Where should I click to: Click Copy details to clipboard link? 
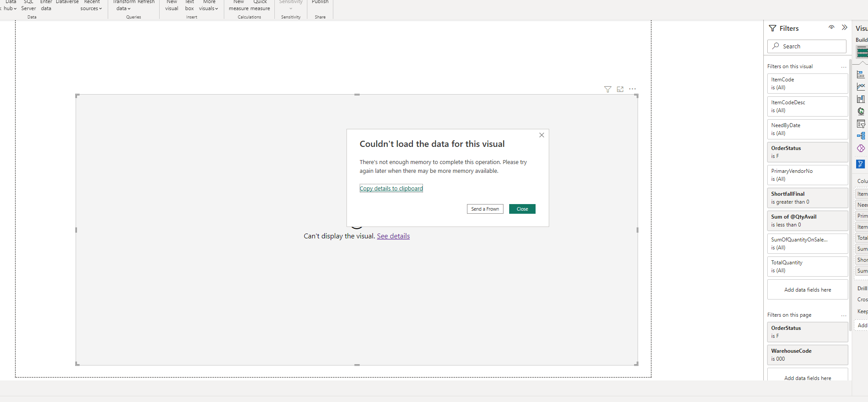pyautogui.click(x=391, y=188)
